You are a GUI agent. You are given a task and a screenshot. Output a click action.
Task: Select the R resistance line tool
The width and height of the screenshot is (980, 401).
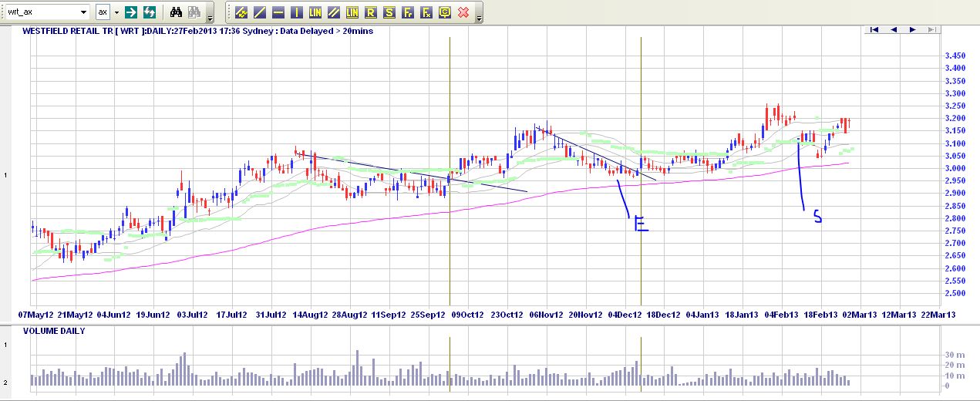[370, 12]
